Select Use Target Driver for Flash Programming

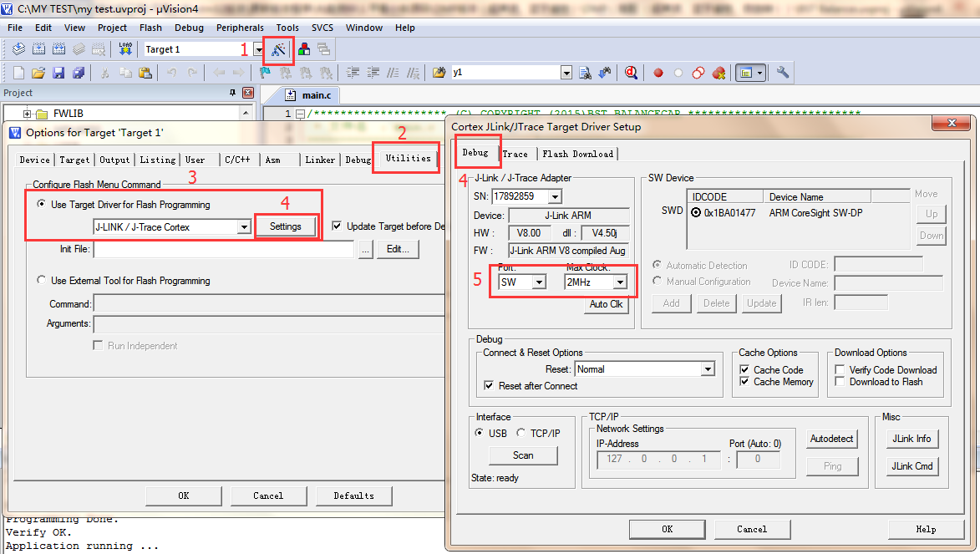41,204
